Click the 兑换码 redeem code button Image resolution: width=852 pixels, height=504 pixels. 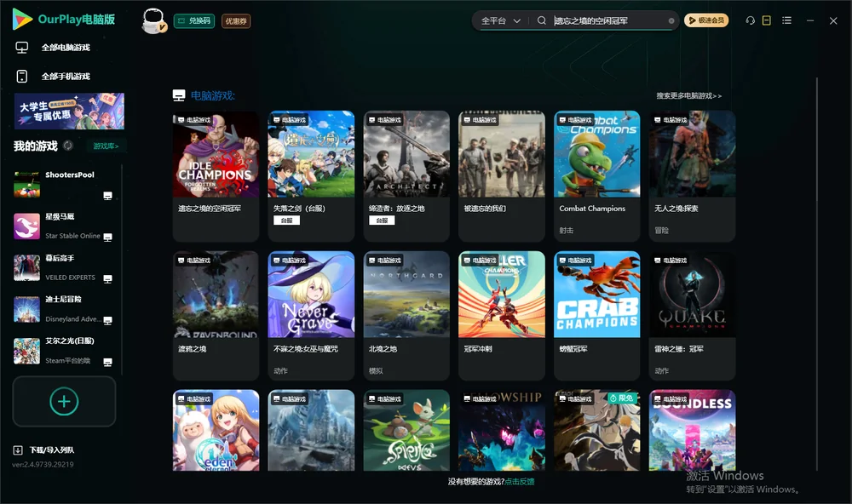(194, 21)
